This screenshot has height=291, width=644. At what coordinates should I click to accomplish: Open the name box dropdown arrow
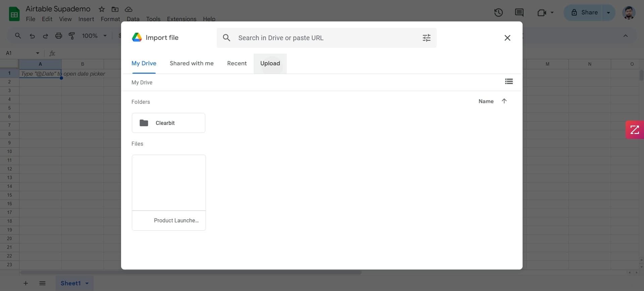pos(38,53)
